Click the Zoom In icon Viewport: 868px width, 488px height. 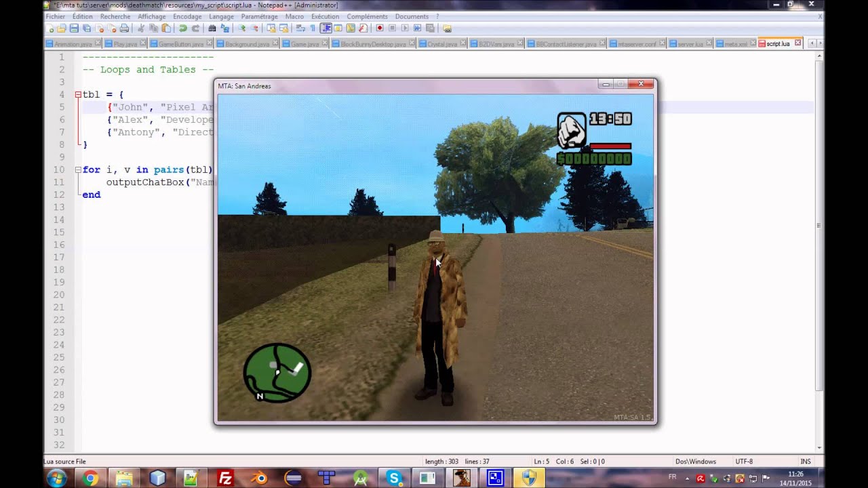point(241,28)
